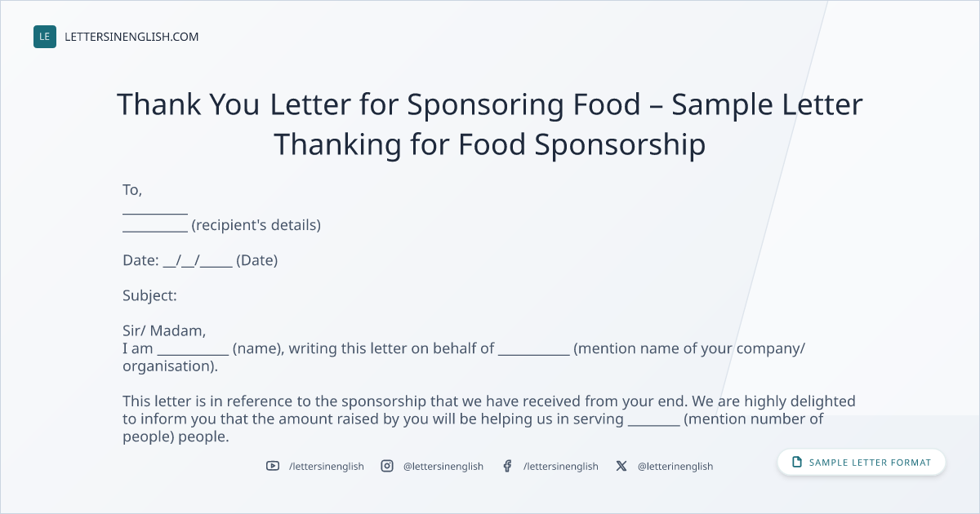The width and height of the screenshot is (980, 514).
Task: Open the LETTERSINENGLISH.COM site link
Action: tap(131, 37)
